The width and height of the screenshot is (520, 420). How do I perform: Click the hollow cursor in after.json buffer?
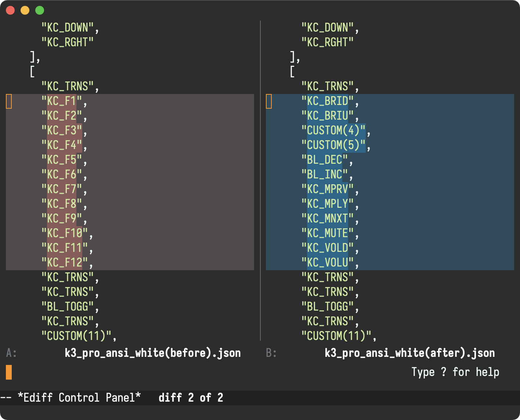pos(269,101)
